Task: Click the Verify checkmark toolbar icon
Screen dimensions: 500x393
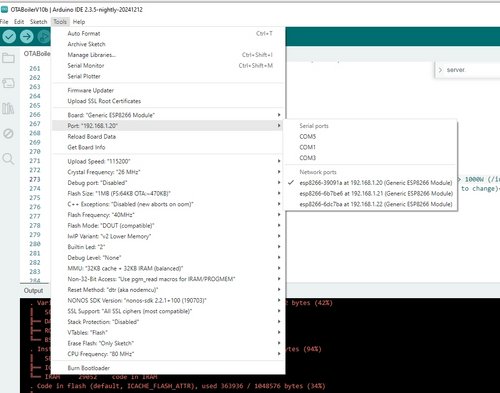Action: pos(9,36)
